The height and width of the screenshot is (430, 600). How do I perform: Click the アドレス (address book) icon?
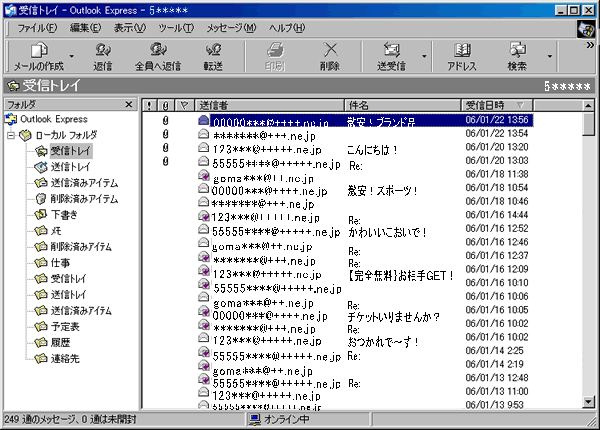[462, 49]
